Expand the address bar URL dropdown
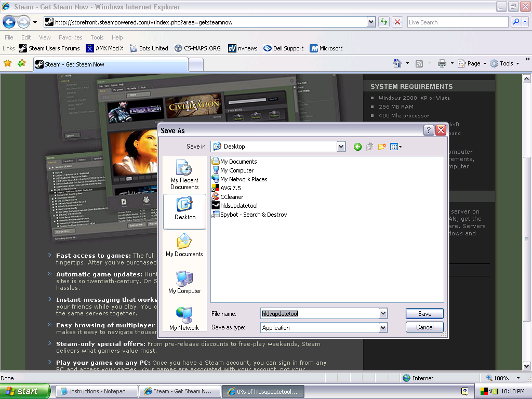This screenshot has height=399, width=532. point(371,22)
